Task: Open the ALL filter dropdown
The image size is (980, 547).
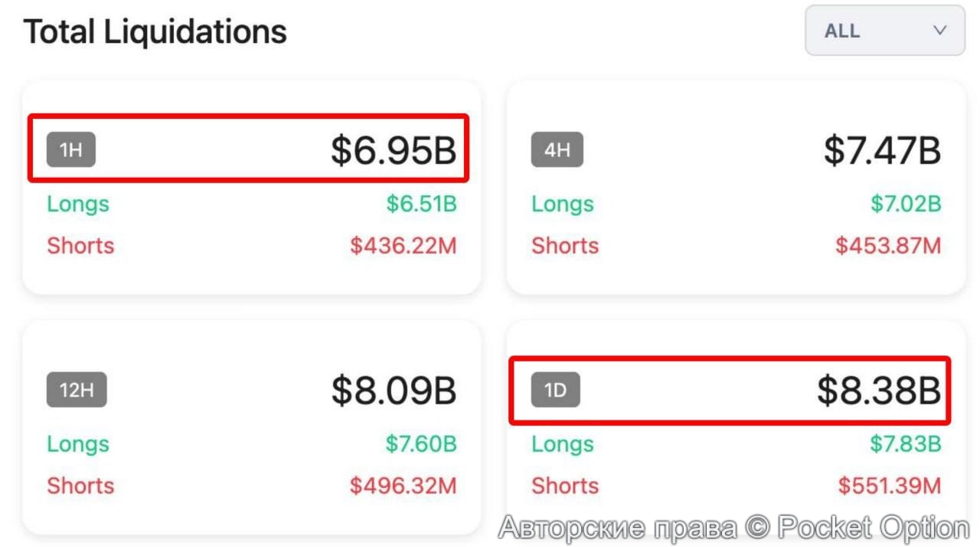Action: (884, 31)
